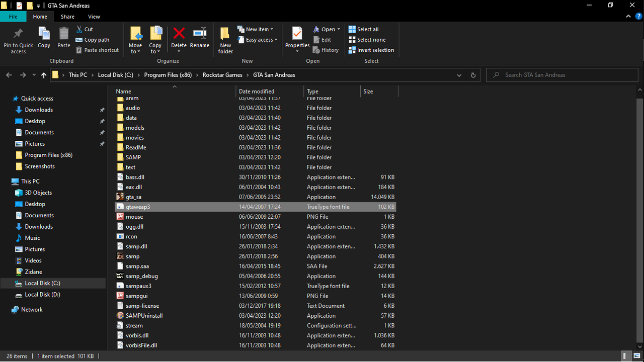Click Cut in the Clipboard group
The width and height of the screenshot is (644, 362).
85,29
